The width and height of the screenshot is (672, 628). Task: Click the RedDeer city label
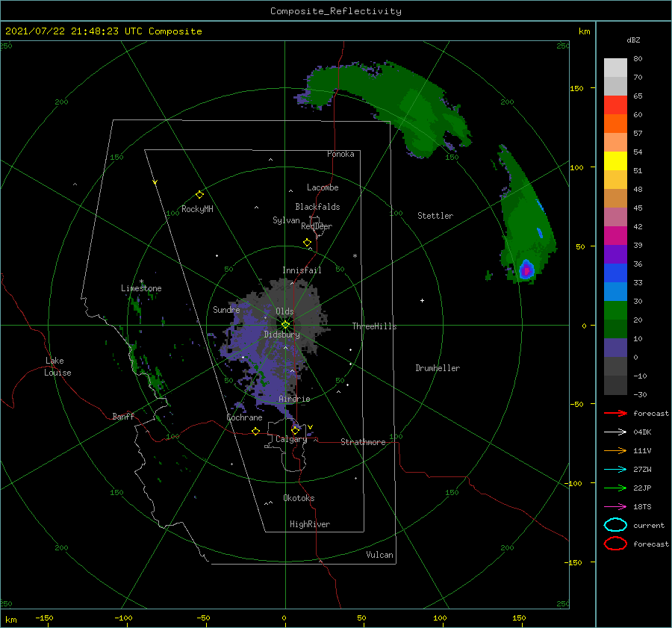pos(317,226)
